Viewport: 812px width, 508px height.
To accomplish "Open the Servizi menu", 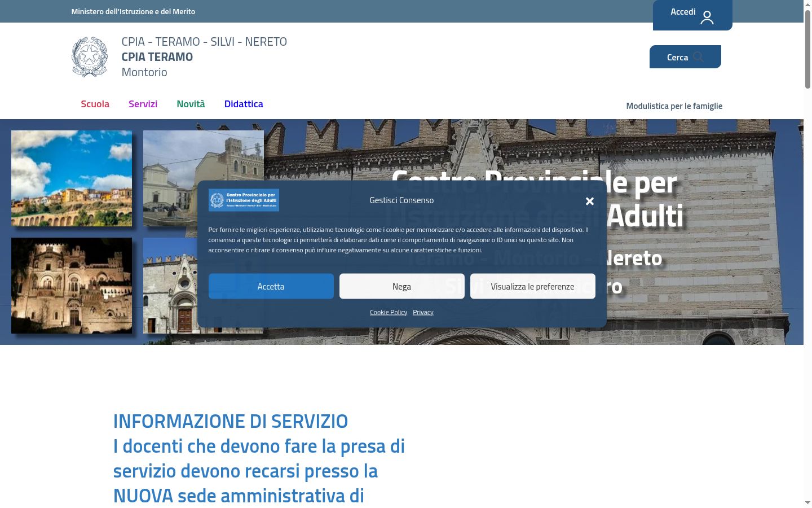I will [143, 104].
